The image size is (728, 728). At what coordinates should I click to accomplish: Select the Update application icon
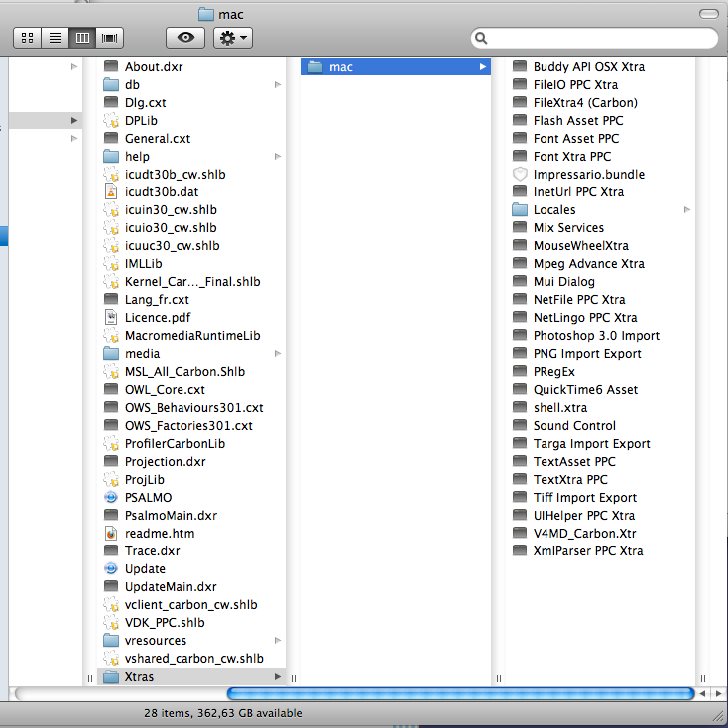point(111,568)
